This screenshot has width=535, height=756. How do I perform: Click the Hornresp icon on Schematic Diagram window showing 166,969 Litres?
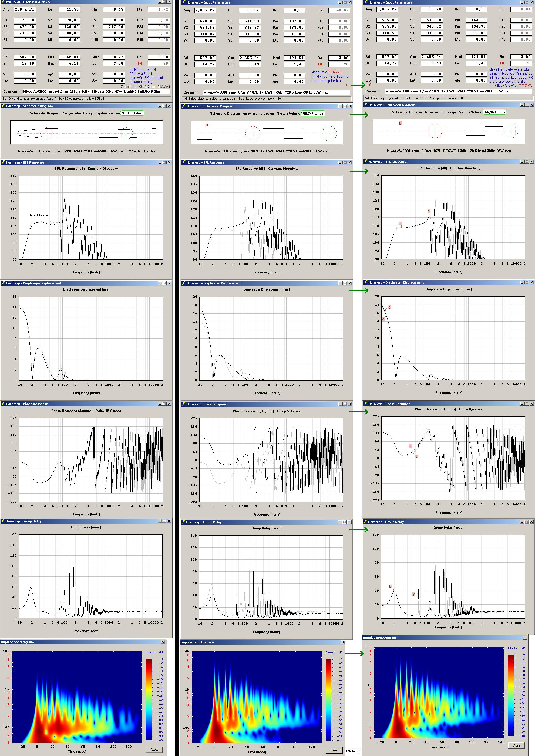(x=366, y=105)
